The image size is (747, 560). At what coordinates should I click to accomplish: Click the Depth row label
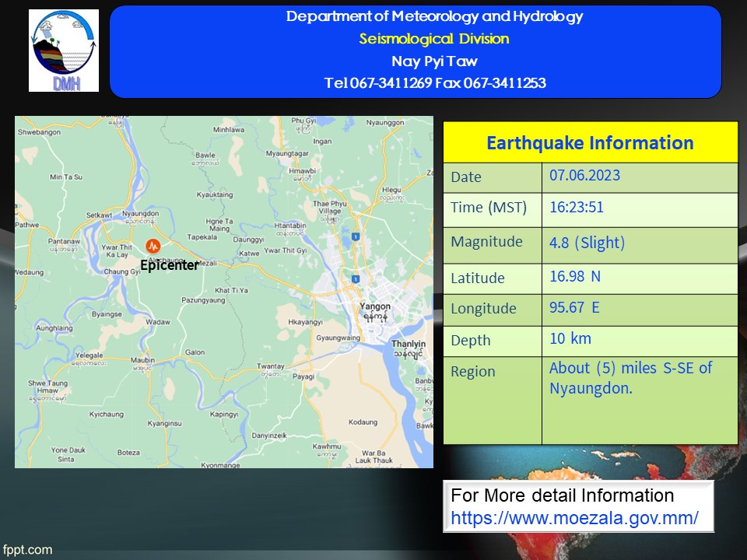coord(470,341)
